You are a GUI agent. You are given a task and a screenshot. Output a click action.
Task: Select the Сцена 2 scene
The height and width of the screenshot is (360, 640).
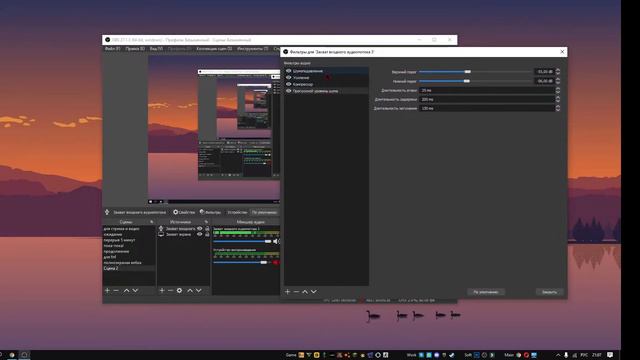click(129, 269)
